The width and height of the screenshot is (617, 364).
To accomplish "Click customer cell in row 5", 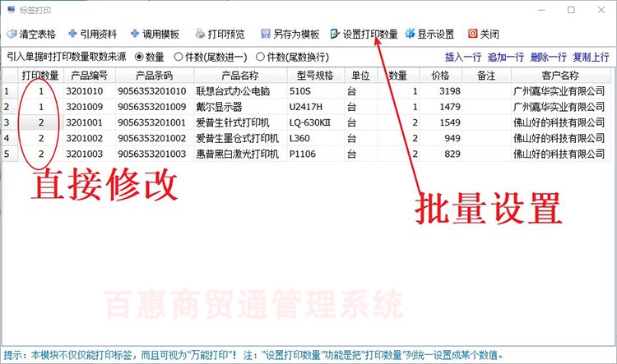I will (x=561, y=154).
